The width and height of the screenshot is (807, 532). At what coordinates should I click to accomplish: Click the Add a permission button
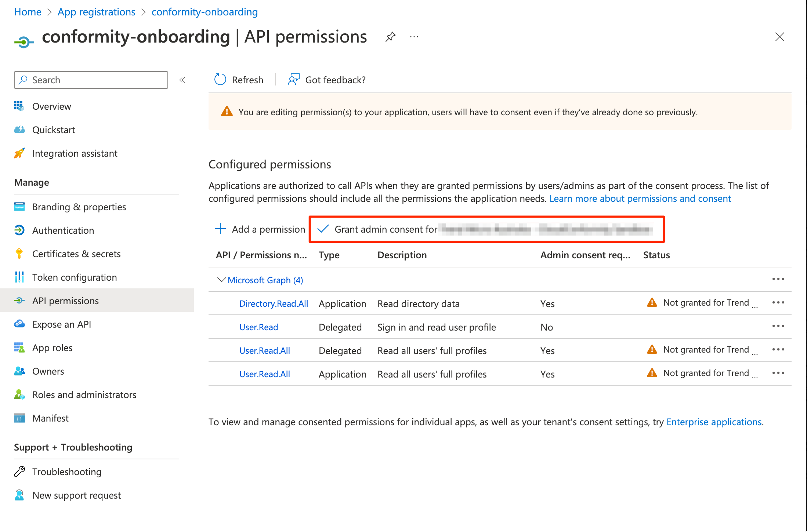[260, 229]
